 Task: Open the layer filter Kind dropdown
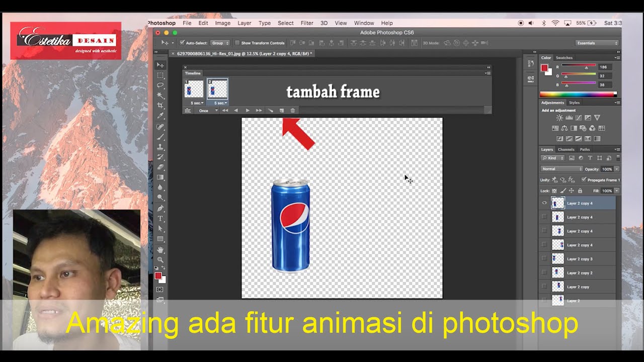pyautogui.click(x=553, y=158)
